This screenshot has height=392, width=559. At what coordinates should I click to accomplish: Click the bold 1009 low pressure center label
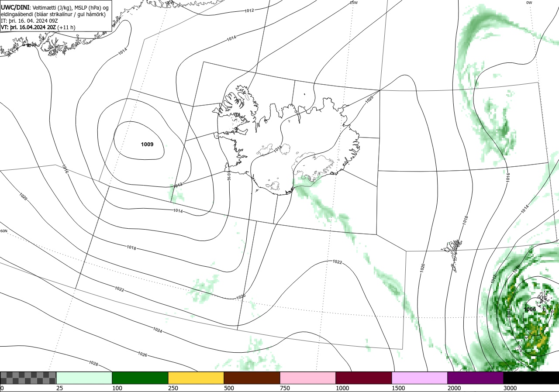(x=147, y=144)
